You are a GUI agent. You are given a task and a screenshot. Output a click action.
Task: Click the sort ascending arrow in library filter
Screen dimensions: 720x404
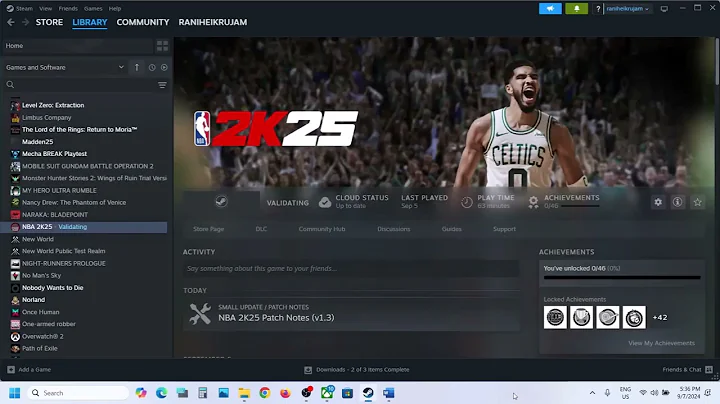click(x=137, y=67)
